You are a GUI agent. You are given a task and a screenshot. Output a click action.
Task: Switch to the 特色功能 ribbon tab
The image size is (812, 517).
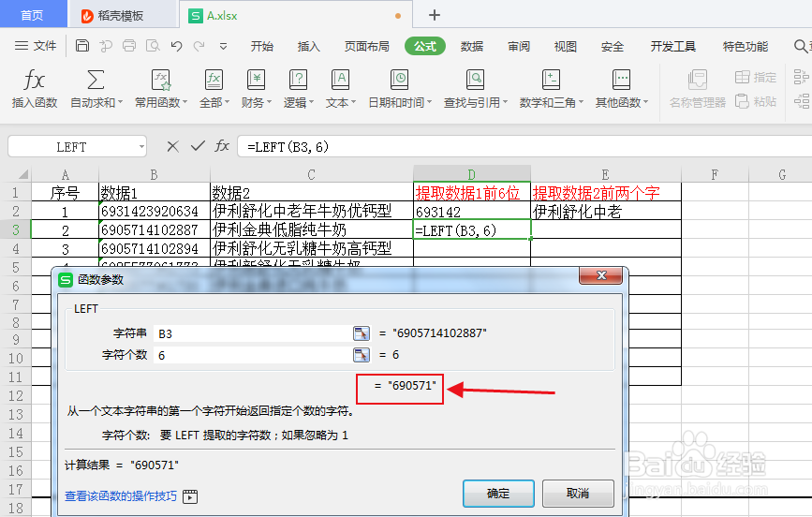pyautogui.click(x=746, y=46)
